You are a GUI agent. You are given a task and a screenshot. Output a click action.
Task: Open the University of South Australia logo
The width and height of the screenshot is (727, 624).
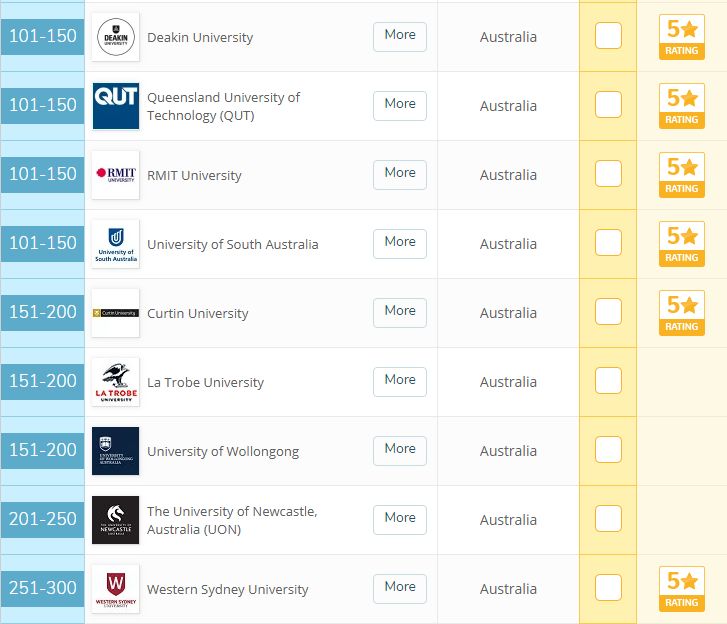(115, 244)
